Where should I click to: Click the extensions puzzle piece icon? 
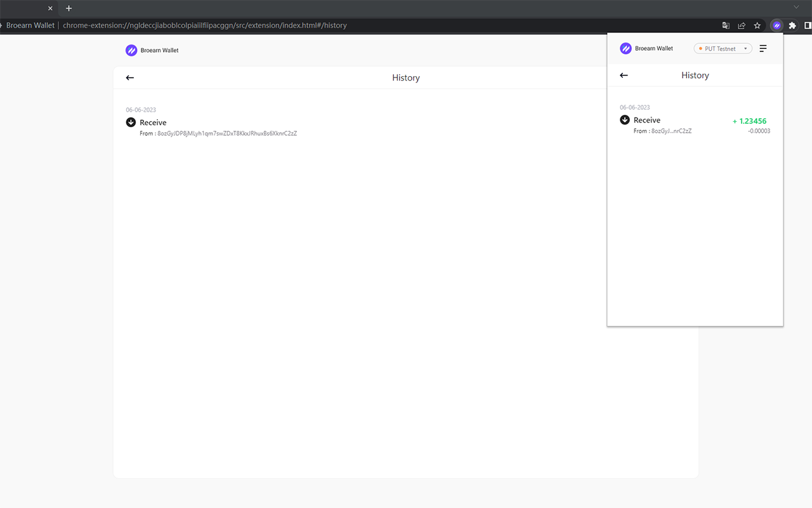pyautogui.click(x=792, y=25)
